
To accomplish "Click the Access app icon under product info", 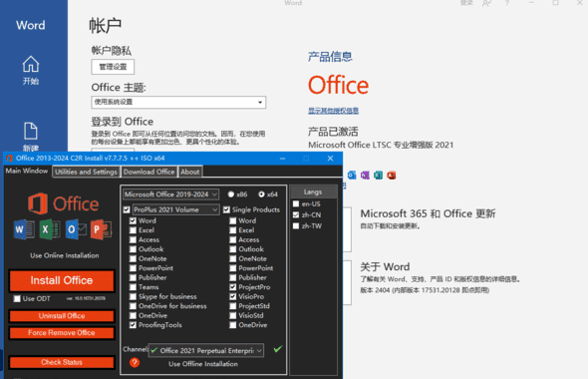I will point(392,175).
